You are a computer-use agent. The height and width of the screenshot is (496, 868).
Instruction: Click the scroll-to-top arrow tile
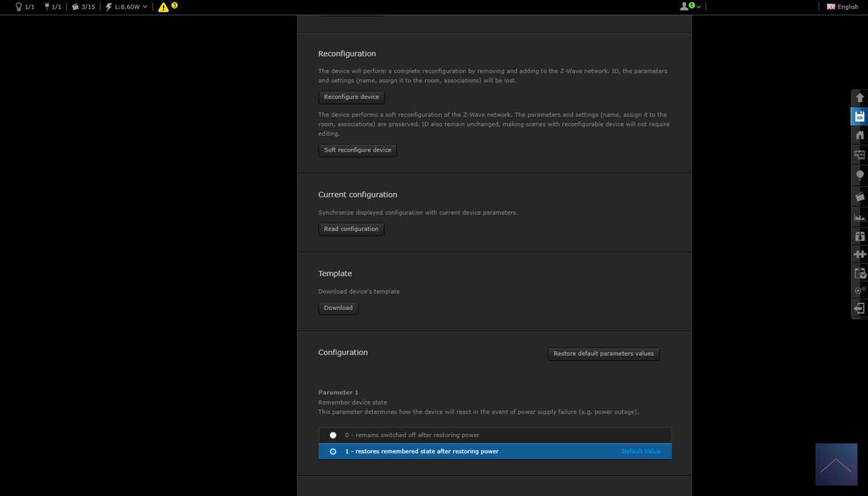point(836,465)
